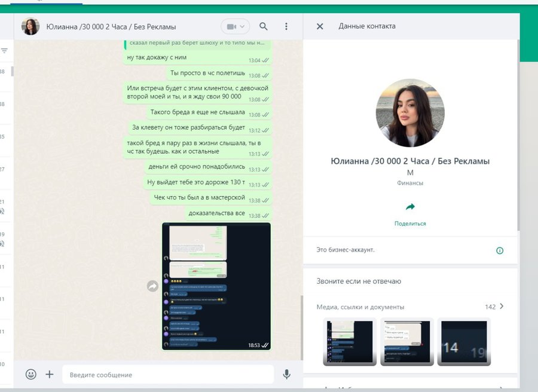
Task: Click the Поделиться share arrow icon
Action: (x=410, y=207)
